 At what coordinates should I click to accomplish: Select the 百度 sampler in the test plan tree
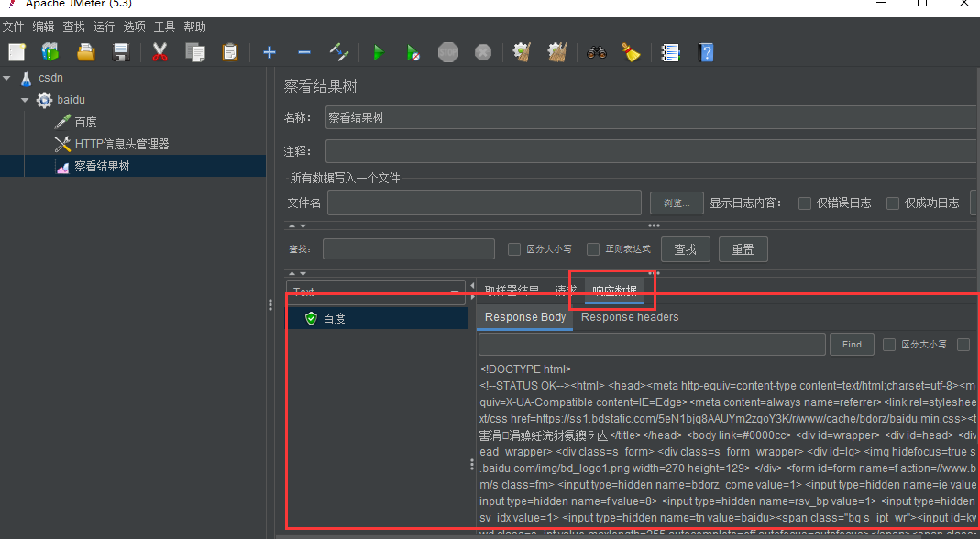coord(85,122)
